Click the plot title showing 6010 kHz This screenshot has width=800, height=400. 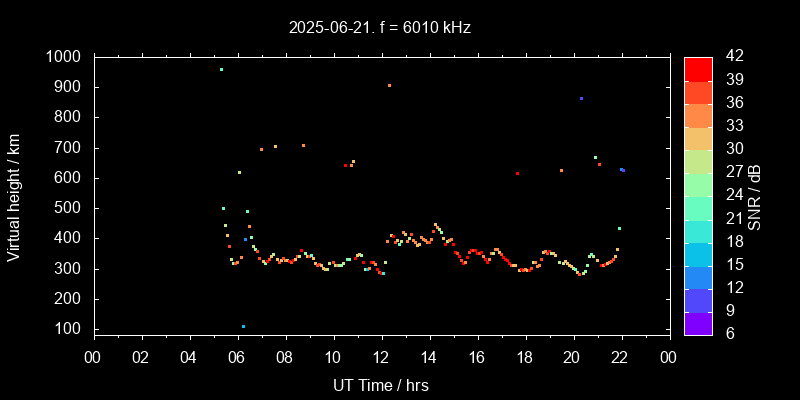click(x=380, y=27)
